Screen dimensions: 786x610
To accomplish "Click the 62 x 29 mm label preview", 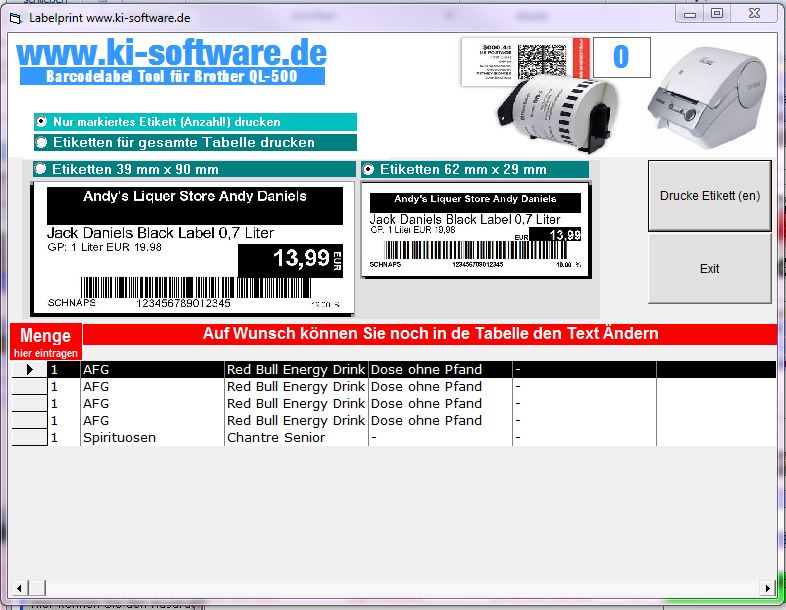I will coord(476,230).
